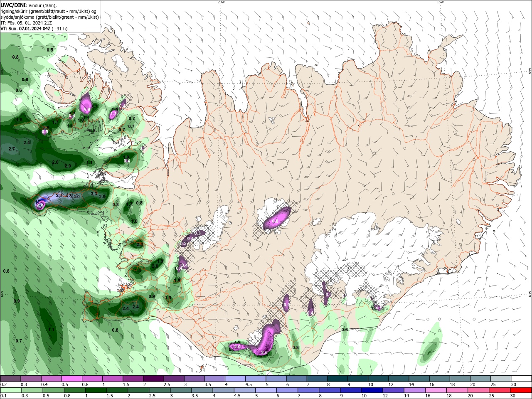Click the 'VT: Sun. 07.01.2024 04Z' valid time

(x=25, y=29)
